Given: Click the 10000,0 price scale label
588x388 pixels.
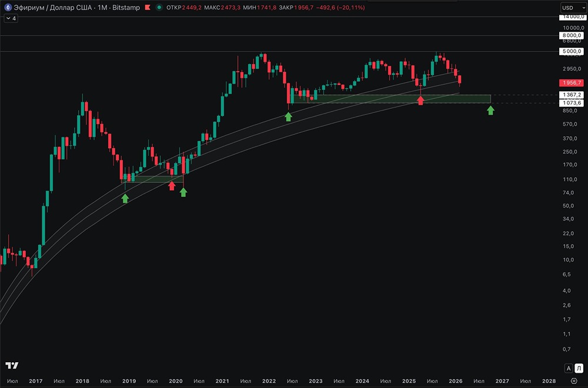Looking at the screenshot, I should point(573,28).
